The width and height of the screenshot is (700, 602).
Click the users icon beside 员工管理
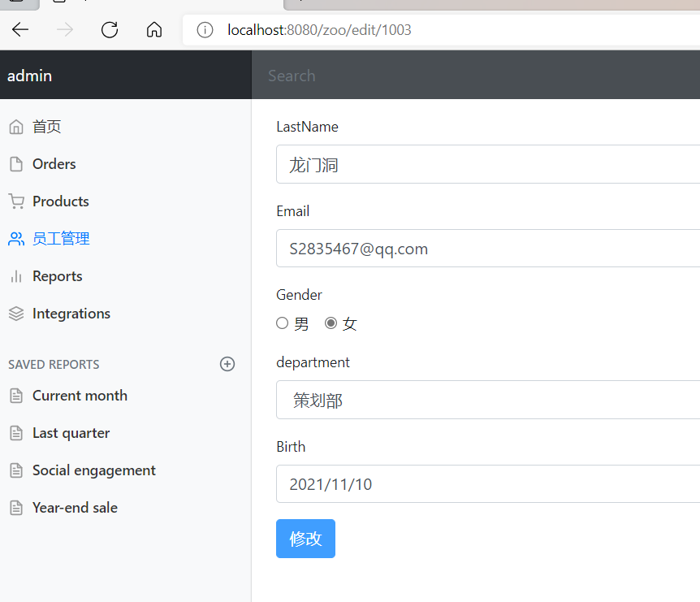[15, 239]
